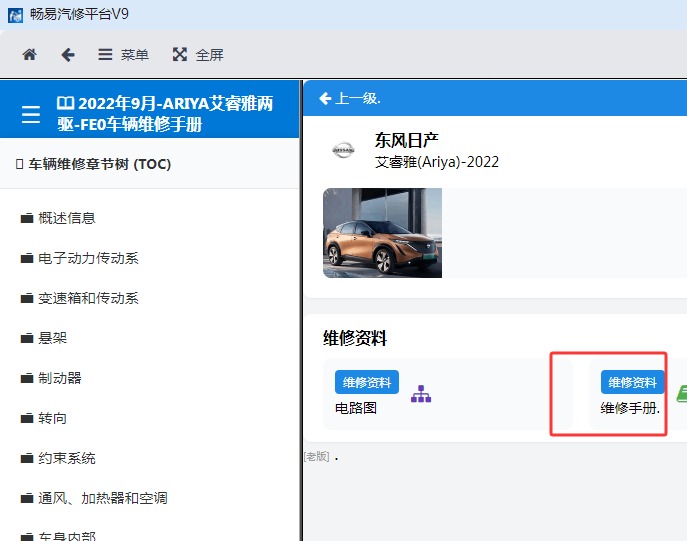The image size is (687, 541).
Task: Click the book icon beside manual title
Action: click(66, 103)
